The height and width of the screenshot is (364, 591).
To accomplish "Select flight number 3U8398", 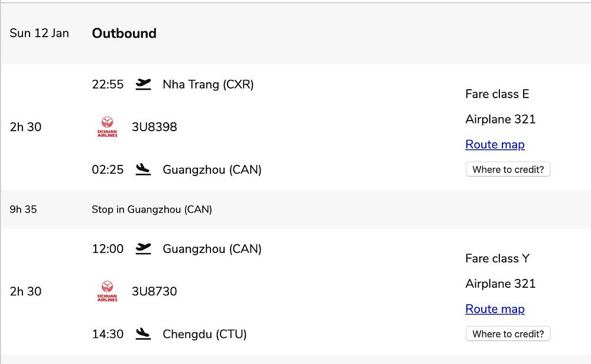I will coord(154,127).
